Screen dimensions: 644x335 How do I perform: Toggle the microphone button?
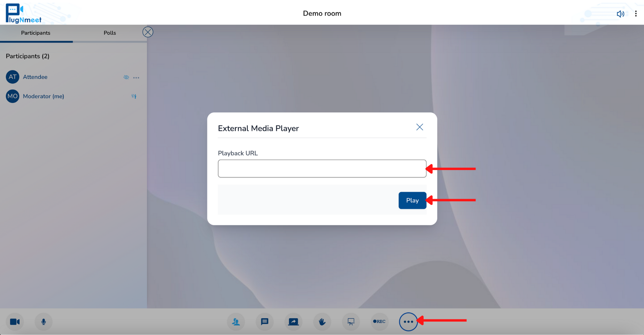pos(44,322)
